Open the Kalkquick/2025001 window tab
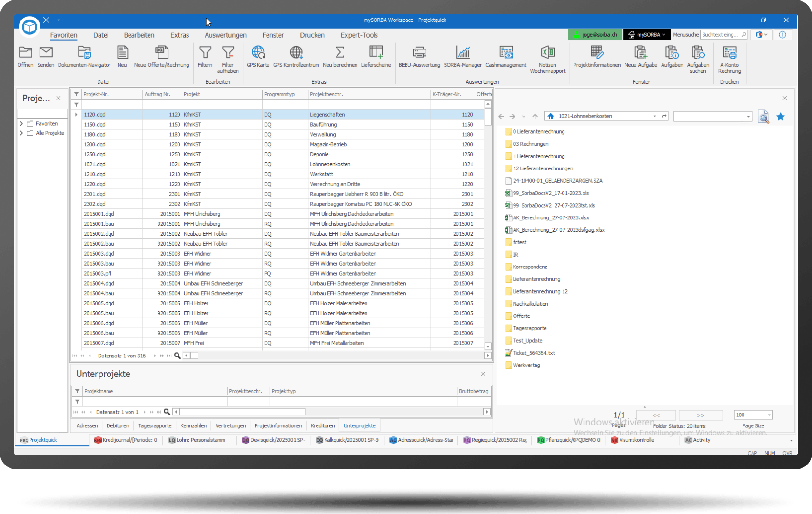Screen dimensions: 812x514 coord(347,440)
